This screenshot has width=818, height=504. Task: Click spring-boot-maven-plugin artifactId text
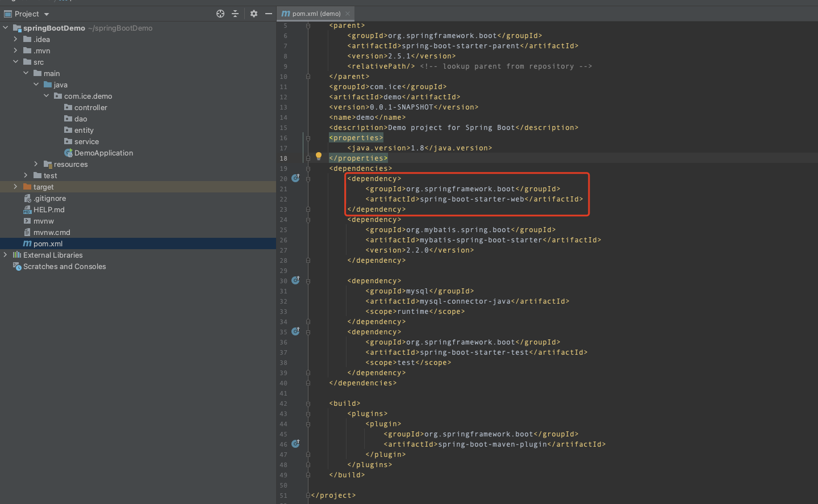click(x=493, y=444)
